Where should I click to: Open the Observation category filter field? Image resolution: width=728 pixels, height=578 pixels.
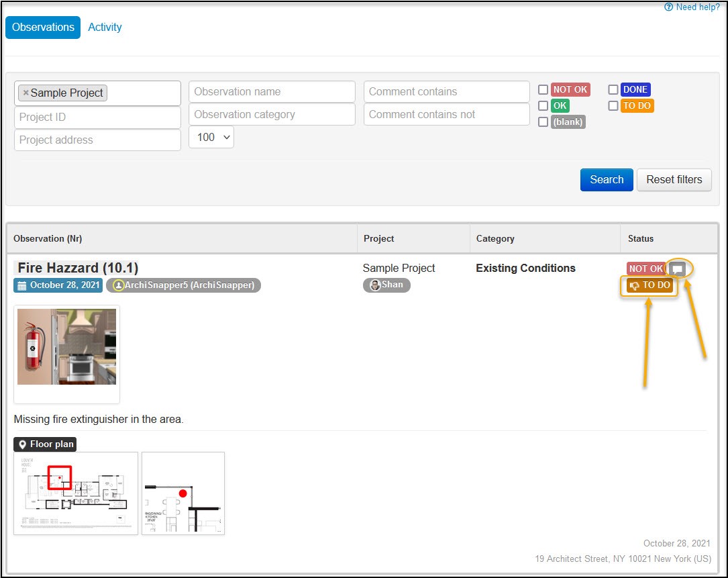[272, 114]
